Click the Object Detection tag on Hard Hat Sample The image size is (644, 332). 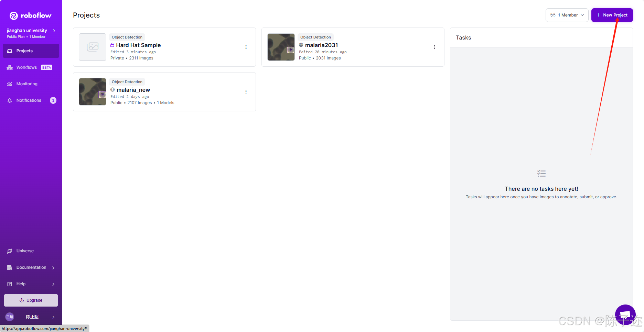[127, 37]
